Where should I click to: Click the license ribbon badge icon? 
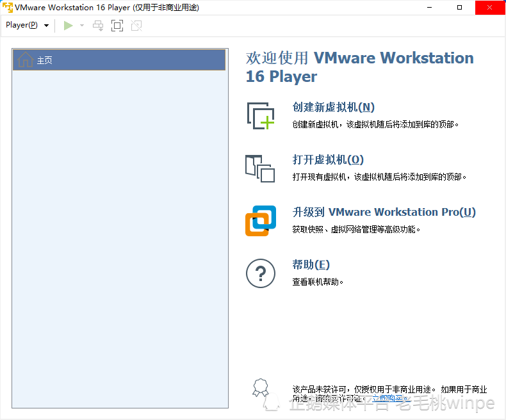(261, 387)
